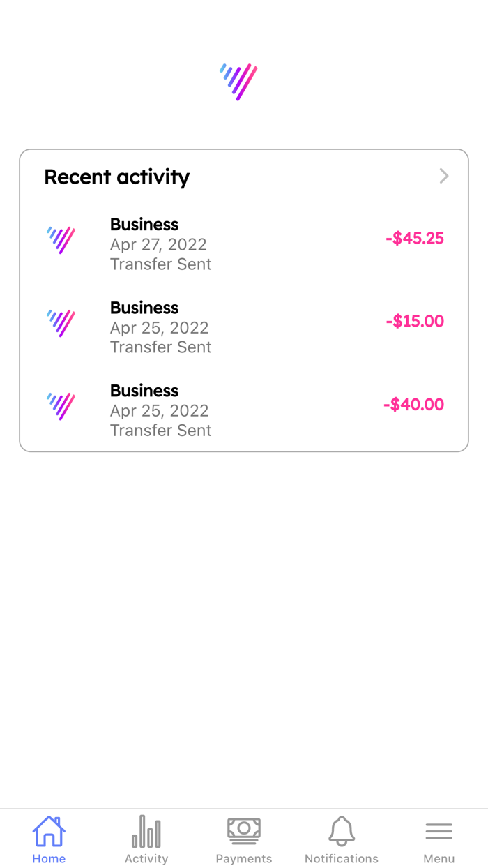The height and width of the screenshot is (868, 488).
Task: Open the Activity bar chart icon
Action: pyautogui.click(x=146, y=831)
